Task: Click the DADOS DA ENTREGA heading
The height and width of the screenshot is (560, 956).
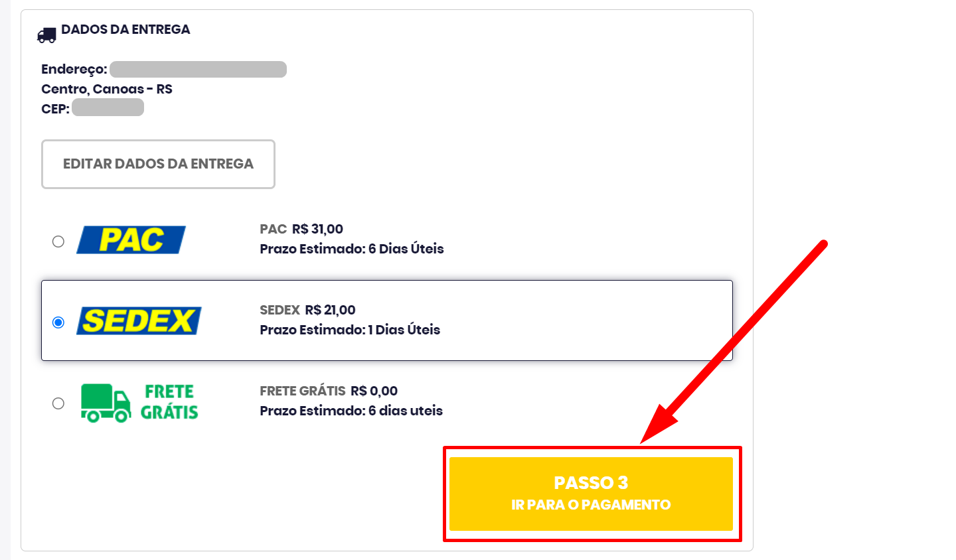Action: (125, 29)
